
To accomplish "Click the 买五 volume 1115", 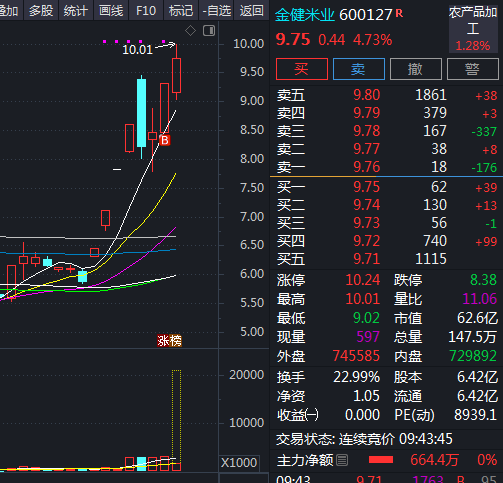I will (431, 259).
